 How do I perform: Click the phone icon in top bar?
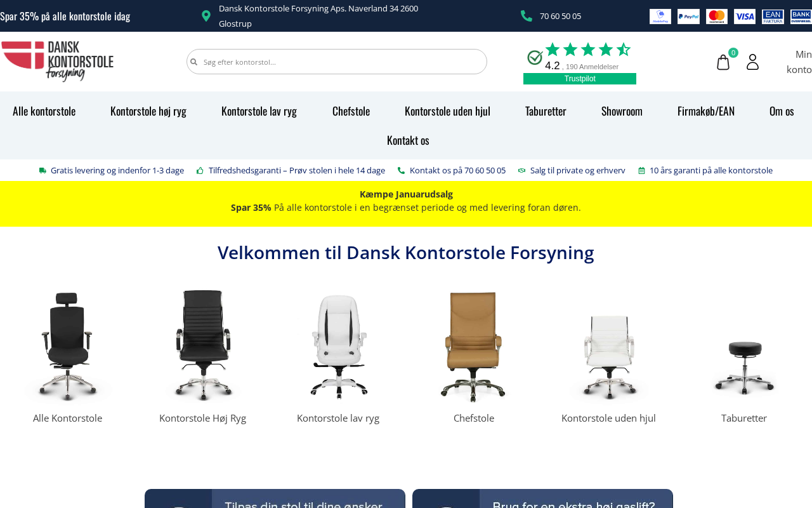click(x=527, y=16)
